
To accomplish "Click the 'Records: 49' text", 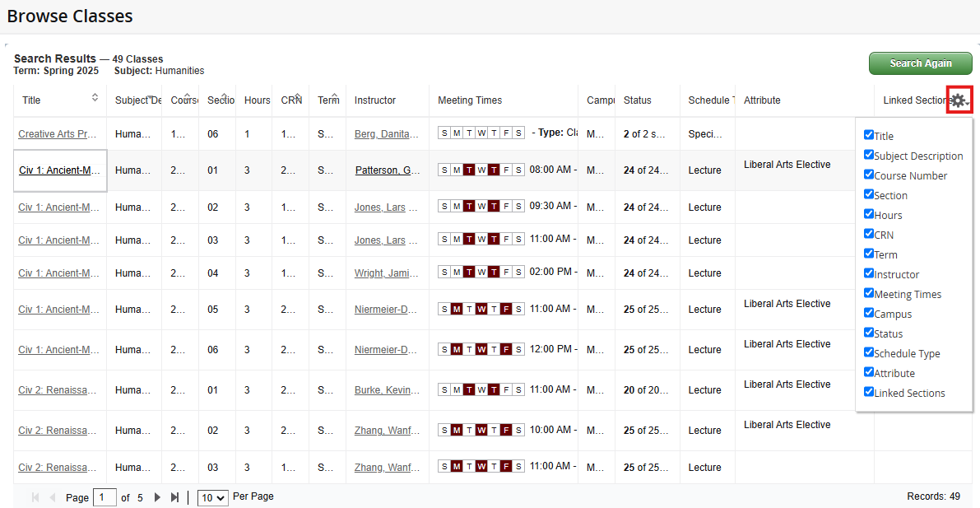I will pyautogui.click(x=934, y=496).
